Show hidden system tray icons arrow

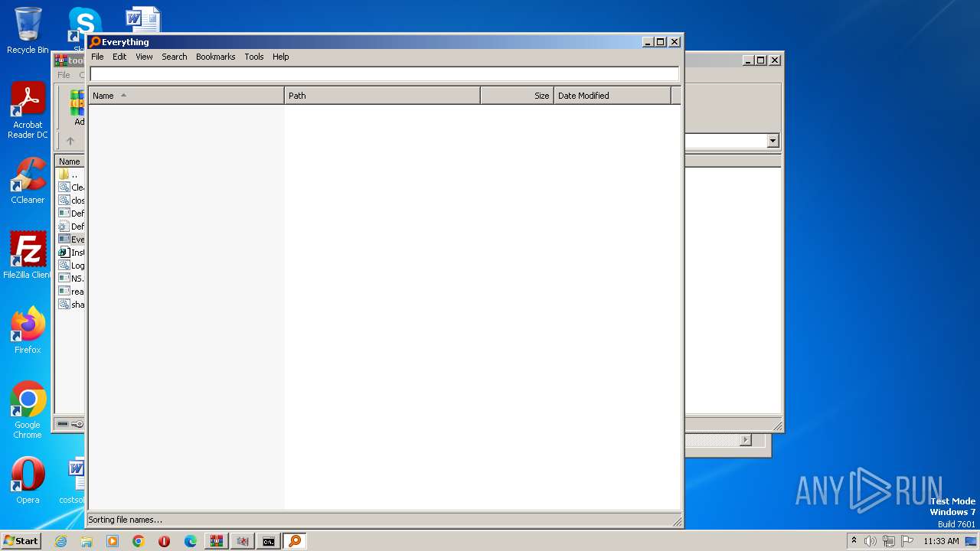[854, 540]
